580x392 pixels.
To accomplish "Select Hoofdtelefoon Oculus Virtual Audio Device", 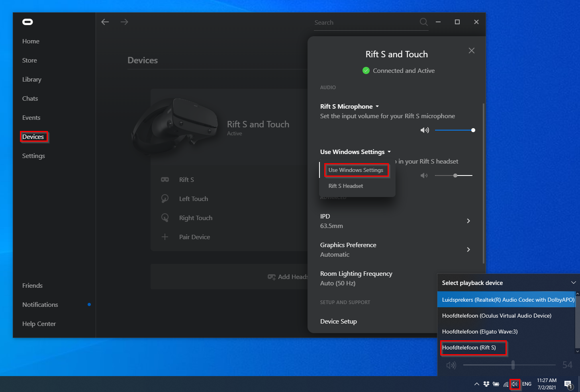I will pos(506,316).
